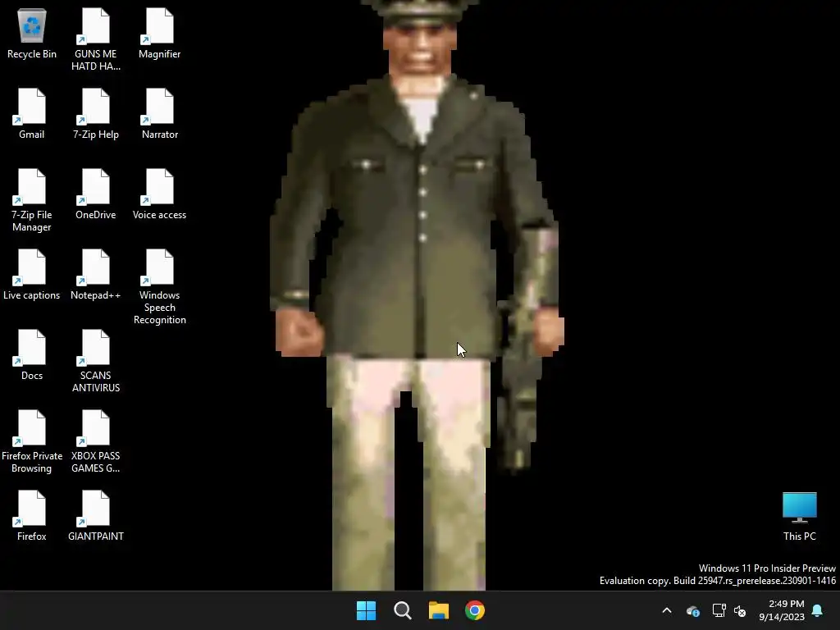Image resolution: width=840 pixels, height=630 pixels.
Task: Open taskbar Search magnifier
Action: [402, 610]
